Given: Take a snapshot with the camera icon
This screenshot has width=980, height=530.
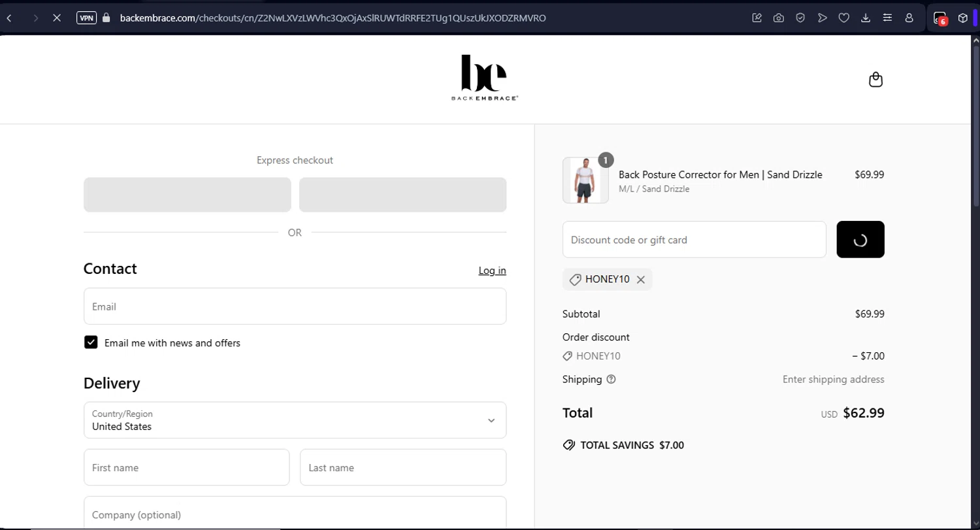Looking at the screenshot, I should [x=779, y=18].
